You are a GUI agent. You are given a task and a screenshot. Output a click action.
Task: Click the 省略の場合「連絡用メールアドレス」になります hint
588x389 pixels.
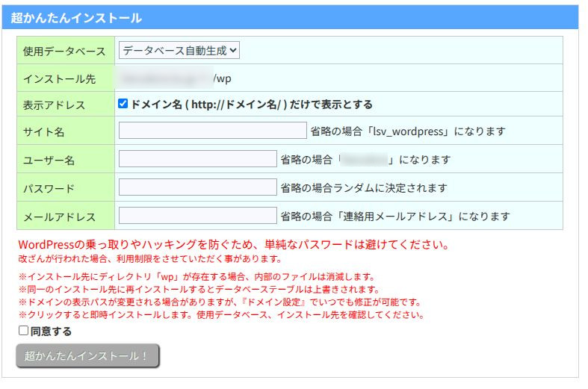[395, 217]
